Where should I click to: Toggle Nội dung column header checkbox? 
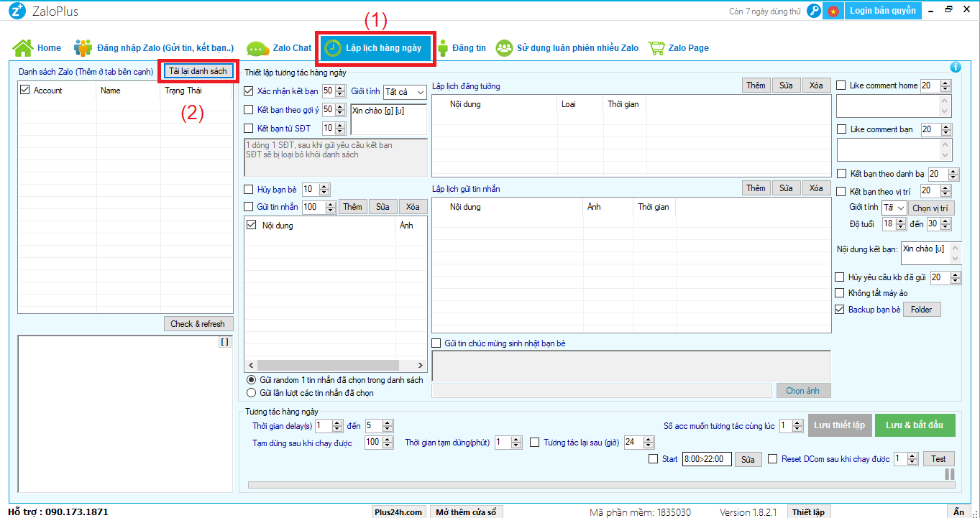coord(251,225)
